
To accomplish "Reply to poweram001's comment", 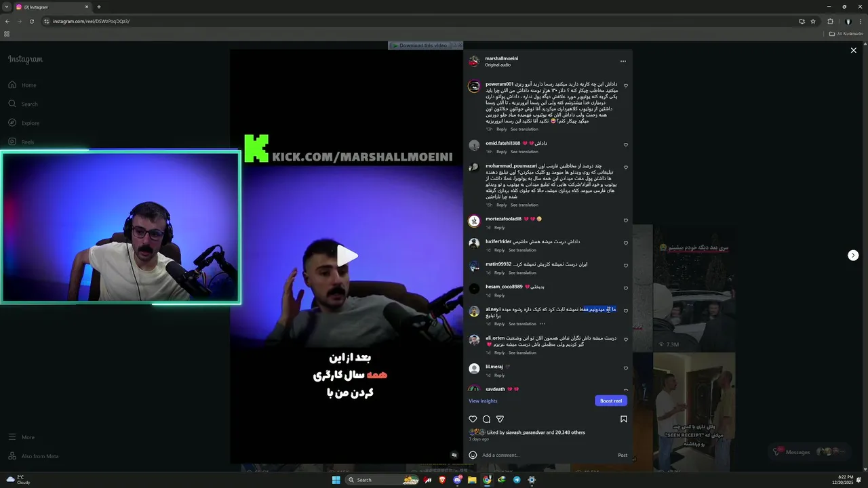I will 502,129.
